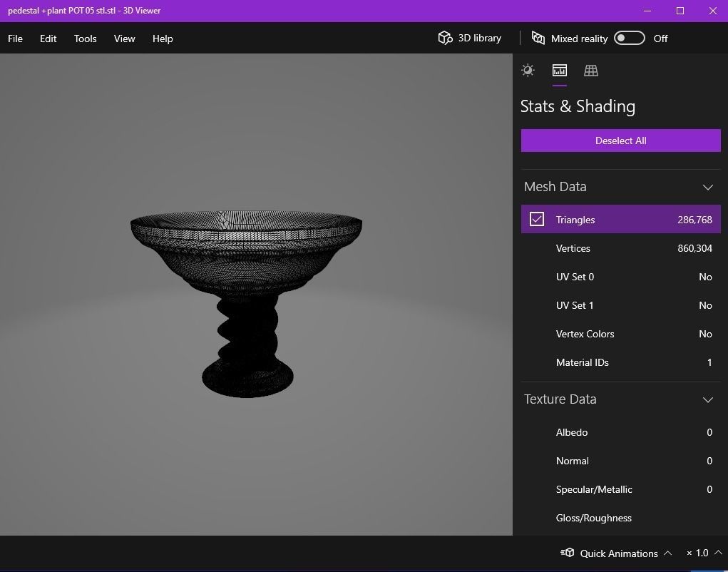Click the Mesh Data heading
This screenshot has height=572, width=728.
point(555,187)
